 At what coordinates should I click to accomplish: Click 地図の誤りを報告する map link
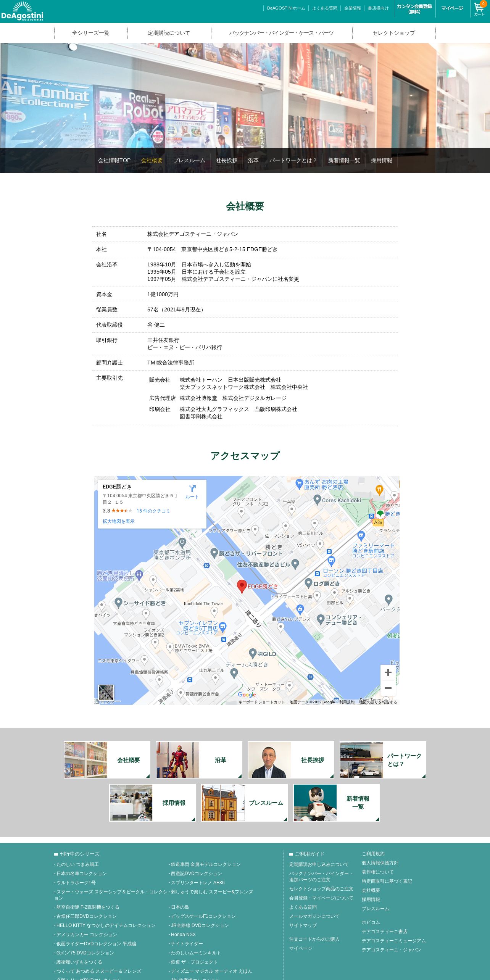[378, 702]
